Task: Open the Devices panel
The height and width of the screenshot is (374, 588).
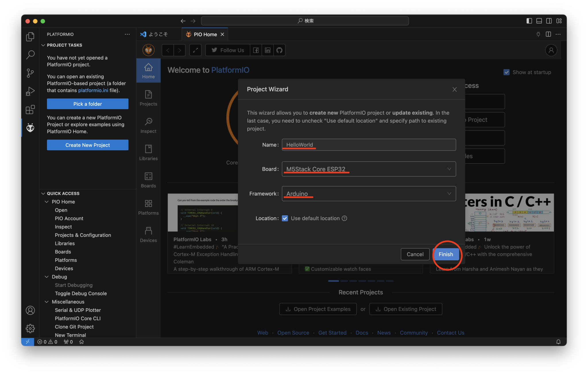Action: coord(148,234)
